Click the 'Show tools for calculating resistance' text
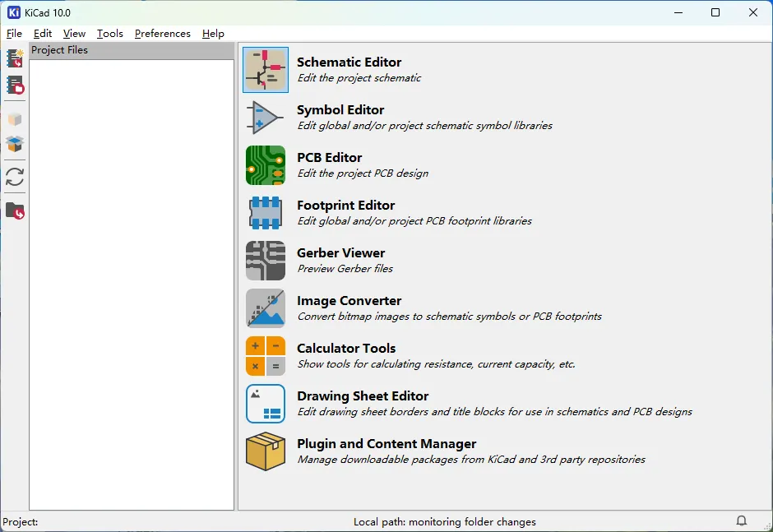The width and height of the screenshot is (773, 532). [437, 364]
